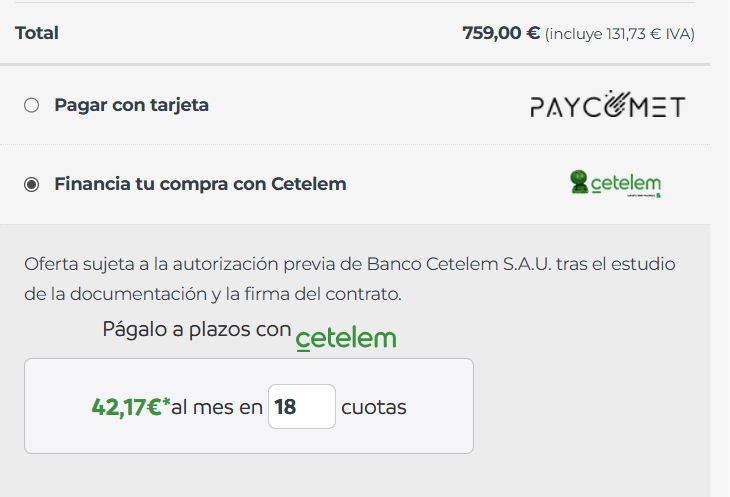
Task: Select the "Pagar con tarjeta" radio button
Action: tap(31, 105)
